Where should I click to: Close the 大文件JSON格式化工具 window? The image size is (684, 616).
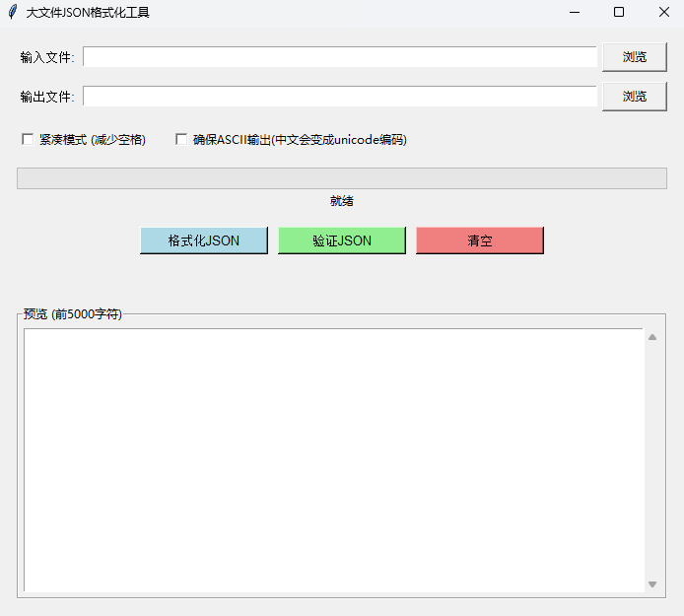pyautogui.click(x=663, y=12)
